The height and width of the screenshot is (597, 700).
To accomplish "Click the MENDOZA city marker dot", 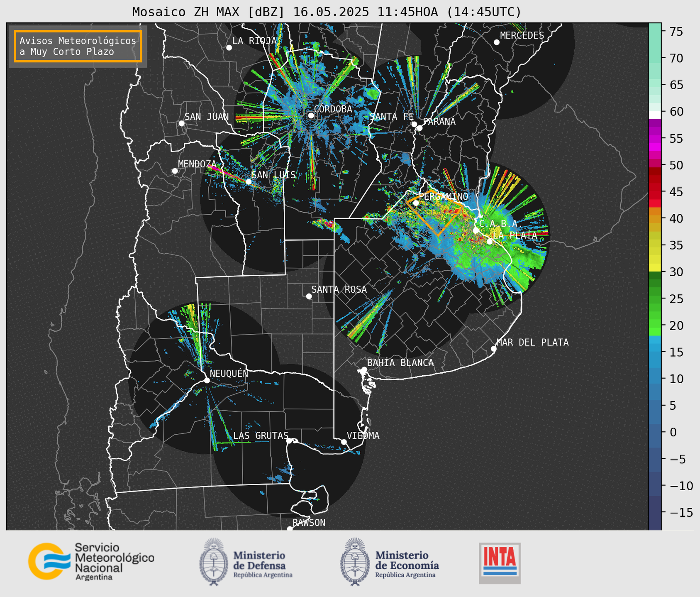I will [x=175, y=171].
